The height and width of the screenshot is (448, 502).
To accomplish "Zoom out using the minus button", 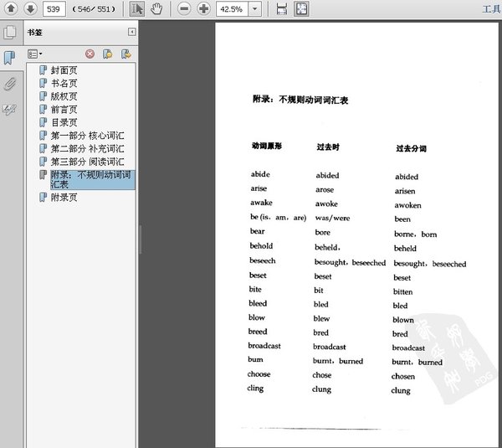I will coord(184,9).
